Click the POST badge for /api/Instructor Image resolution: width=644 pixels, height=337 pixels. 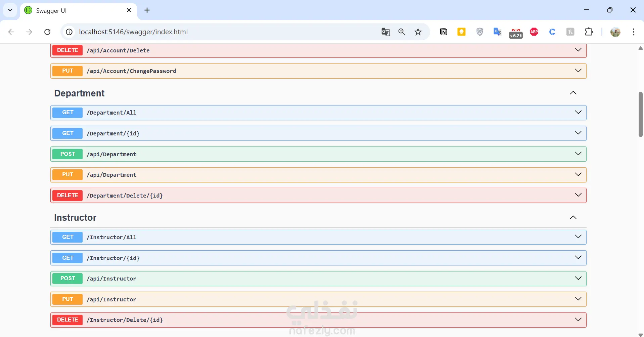[x=67, y=279]
